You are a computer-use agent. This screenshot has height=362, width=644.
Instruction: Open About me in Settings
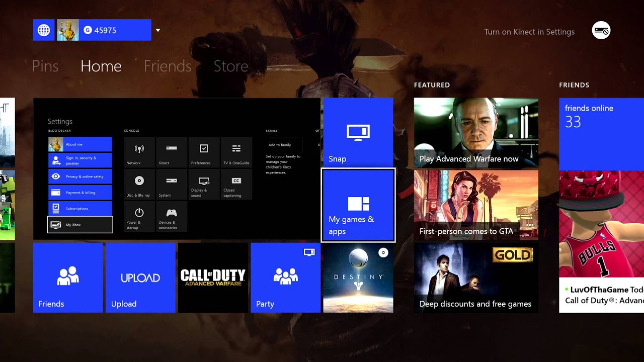coord(80,144)
